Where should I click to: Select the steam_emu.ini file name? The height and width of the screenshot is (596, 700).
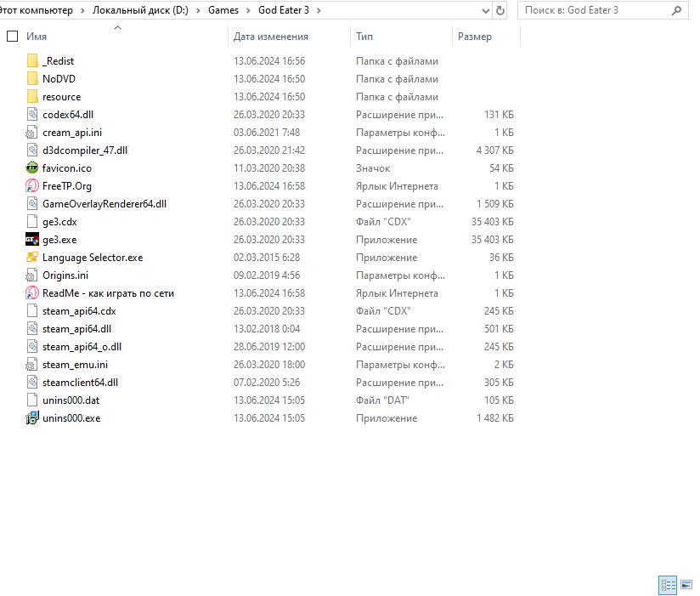click(x=75, y=365)
